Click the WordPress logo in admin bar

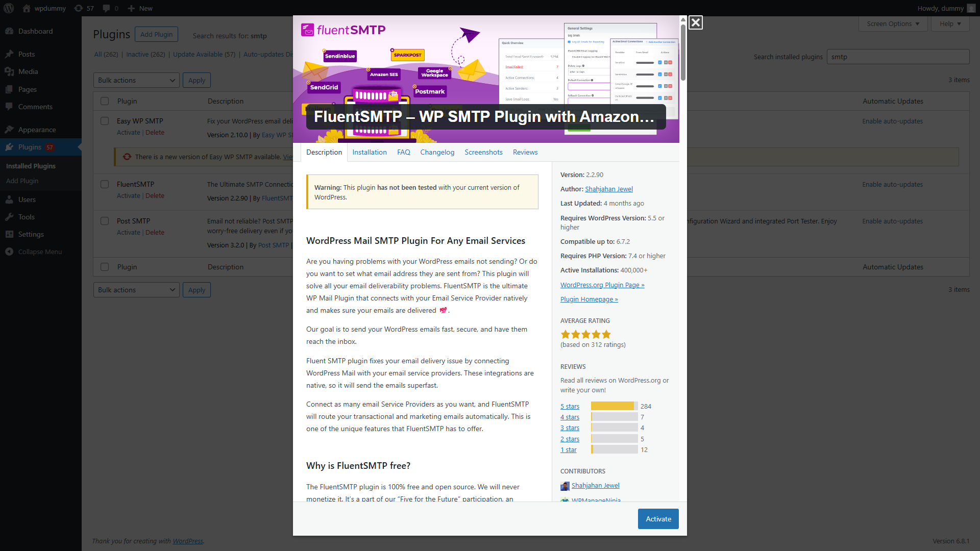click(9, 8)
